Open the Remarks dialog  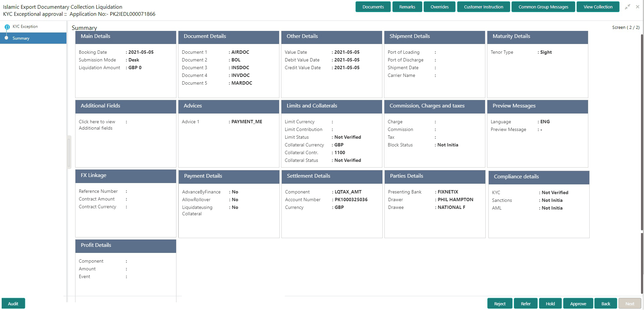pos(407,6)
